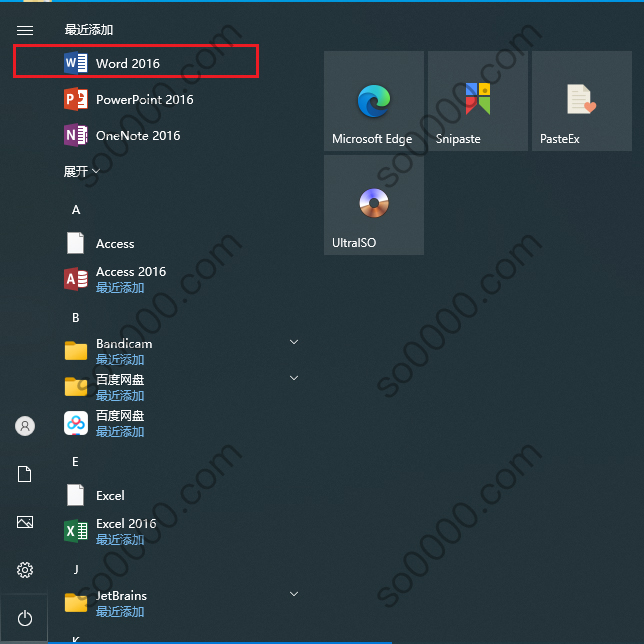Open the user account icon
The width and height of the screenshot is (644, 644).
pos(25,426)
